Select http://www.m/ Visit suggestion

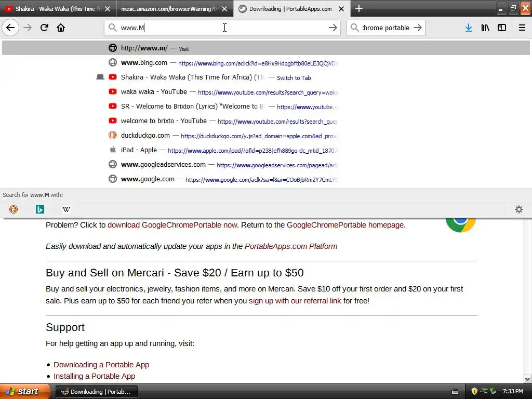click(265, 48)
